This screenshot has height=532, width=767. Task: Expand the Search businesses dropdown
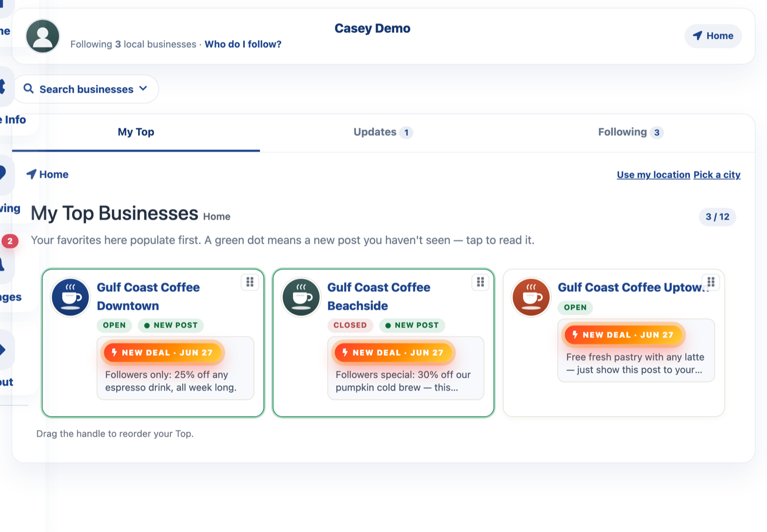coord(86,89)
